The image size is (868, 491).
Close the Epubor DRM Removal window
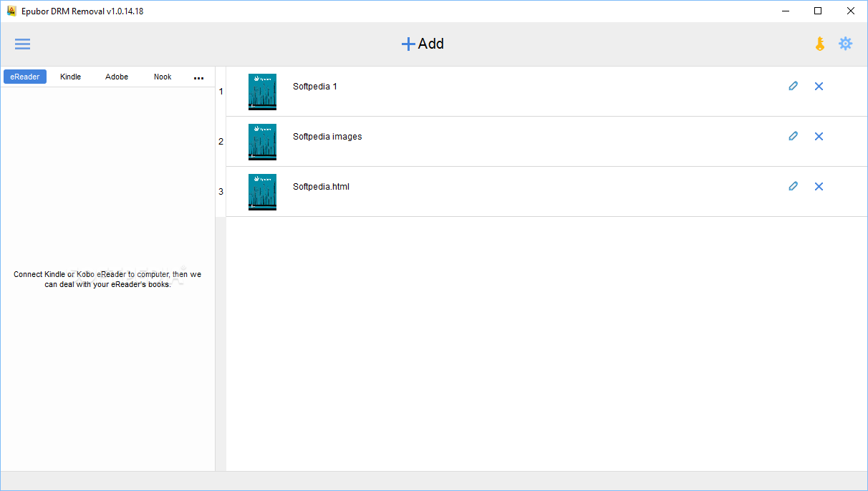(851, 11)
